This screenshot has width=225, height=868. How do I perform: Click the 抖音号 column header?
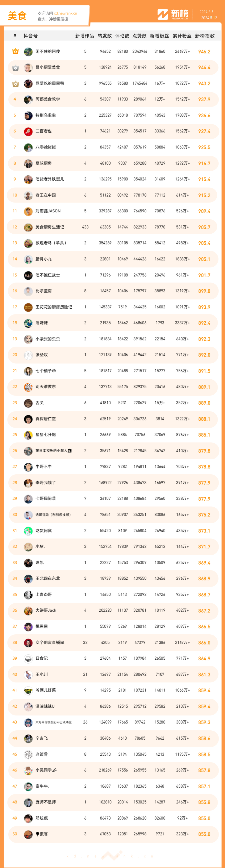coord(31,36)
